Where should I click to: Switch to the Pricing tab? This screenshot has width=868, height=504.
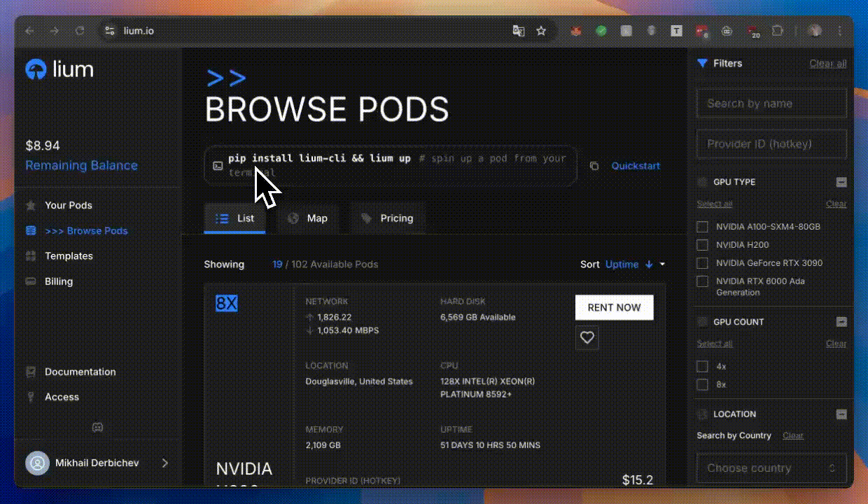pyautogui.click(x=387, y=218)
